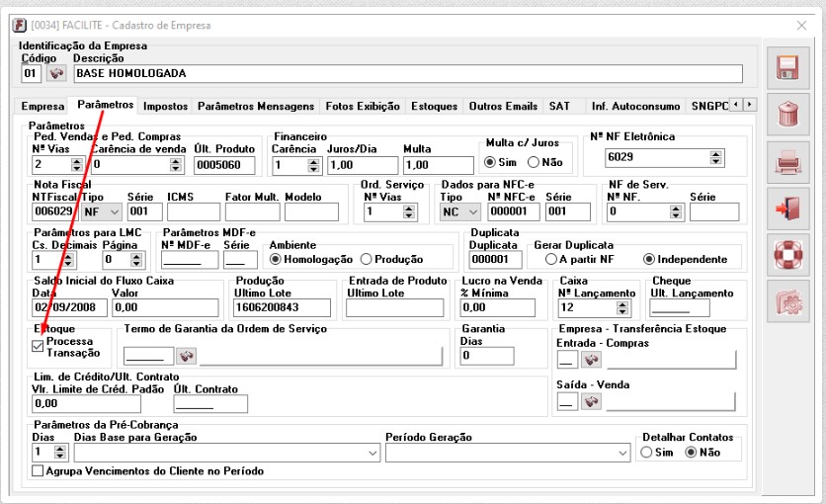Screen dimensions: 826x504
Task: Click the Carência de venda stepper
Action: [x=176, y=165]
